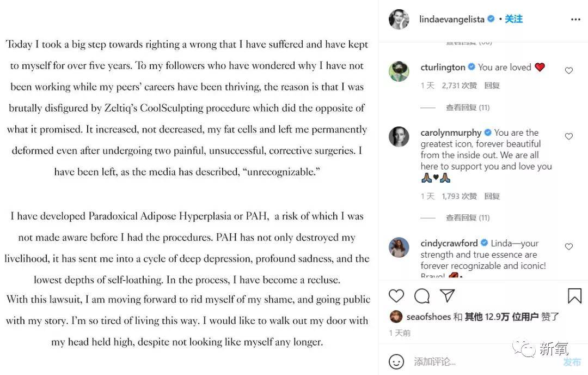Open the comment bubble icon

[422, 296]
